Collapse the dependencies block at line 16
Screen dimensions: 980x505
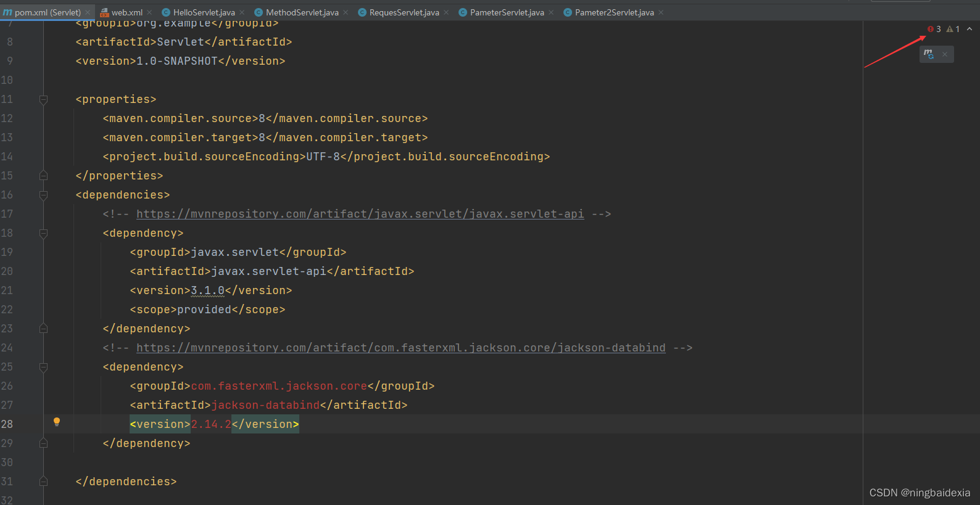pyautogui.click(x=43, y=195)
